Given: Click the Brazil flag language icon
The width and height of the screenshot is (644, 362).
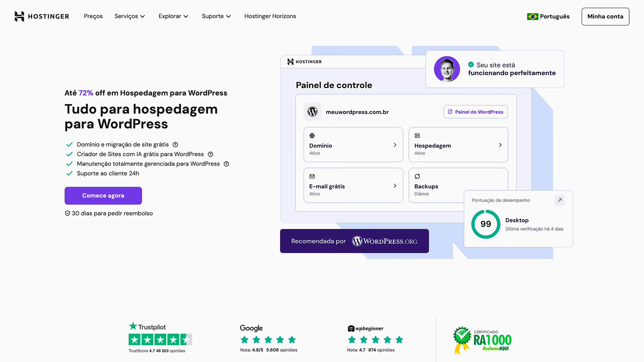Looking at the screenshot, I should click(x=532, y=16).
